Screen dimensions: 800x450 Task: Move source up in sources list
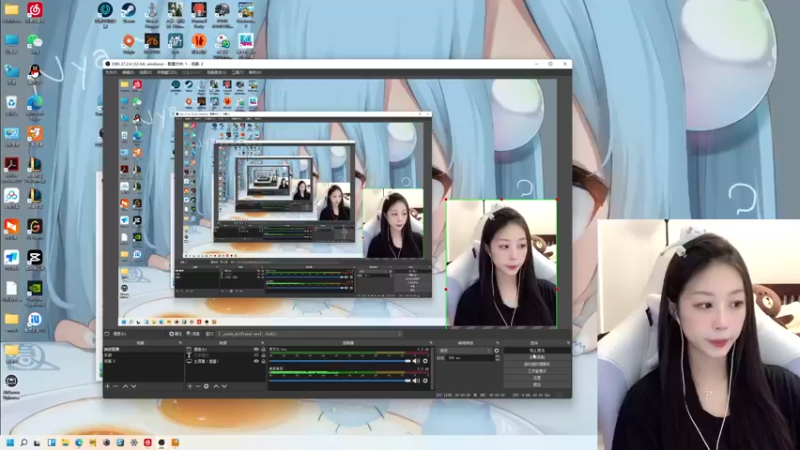point(216,386)
